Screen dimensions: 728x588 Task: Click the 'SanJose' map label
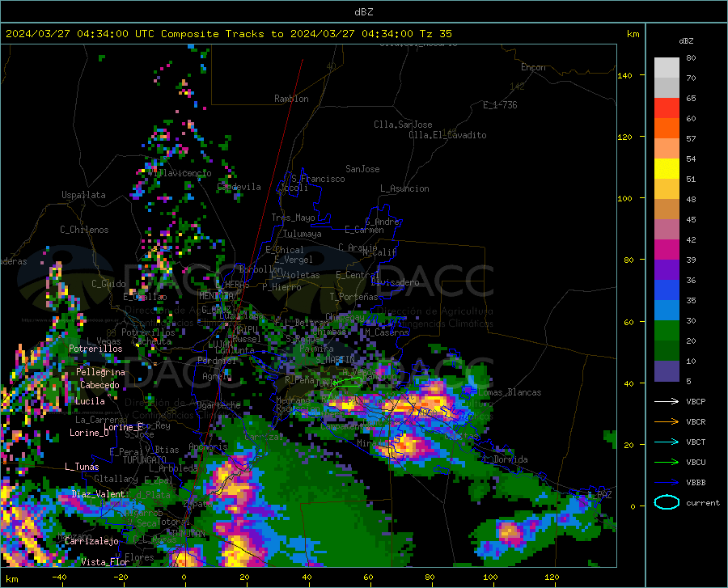tap(362, 169)
